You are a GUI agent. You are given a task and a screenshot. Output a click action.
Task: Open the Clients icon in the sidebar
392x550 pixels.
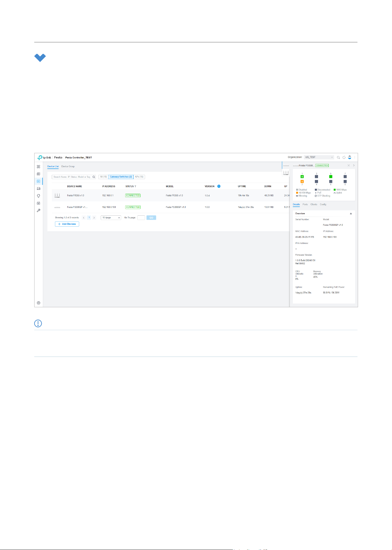coord(39,189)
